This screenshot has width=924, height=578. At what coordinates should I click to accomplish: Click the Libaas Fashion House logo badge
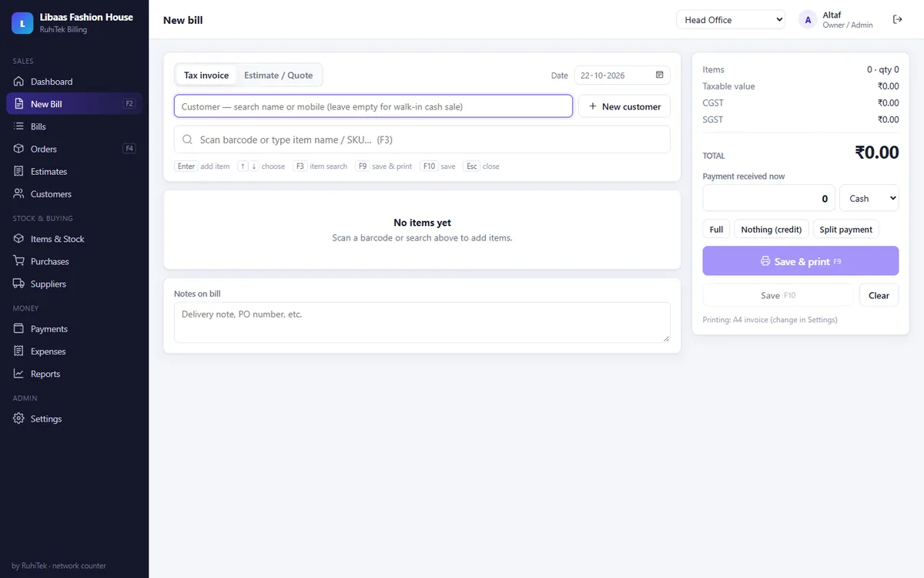tap(22, 23)
